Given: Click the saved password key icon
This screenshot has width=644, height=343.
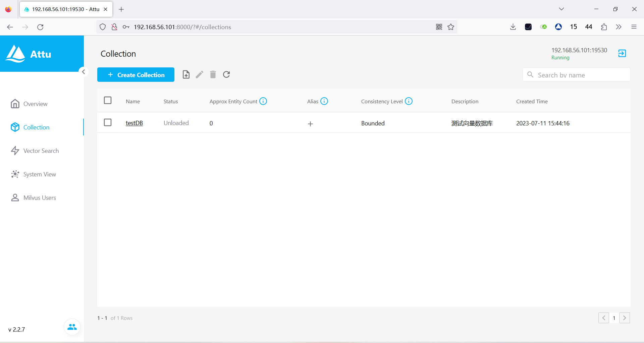Looking at the screenshot, I should [x=126, y=27].
